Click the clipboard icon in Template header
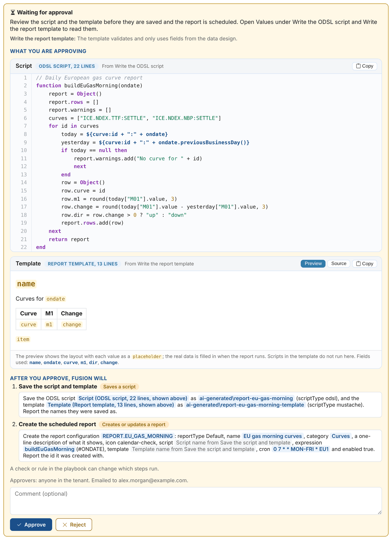Image resolution: width=392 pixels, height=540 pixels. pyautogui.click(x=358, y=264)
